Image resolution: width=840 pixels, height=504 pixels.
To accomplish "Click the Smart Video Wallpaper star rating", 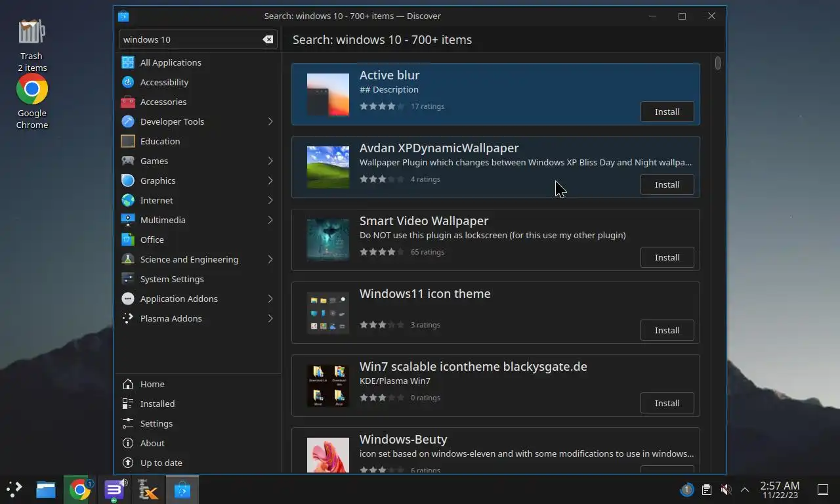I will tap(382, 252).
